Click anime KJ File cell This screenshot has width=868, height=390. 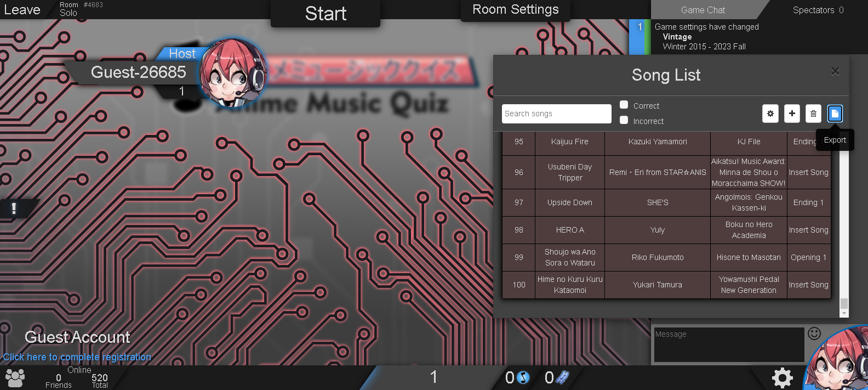pyautogui.click(x=749, y=142)
